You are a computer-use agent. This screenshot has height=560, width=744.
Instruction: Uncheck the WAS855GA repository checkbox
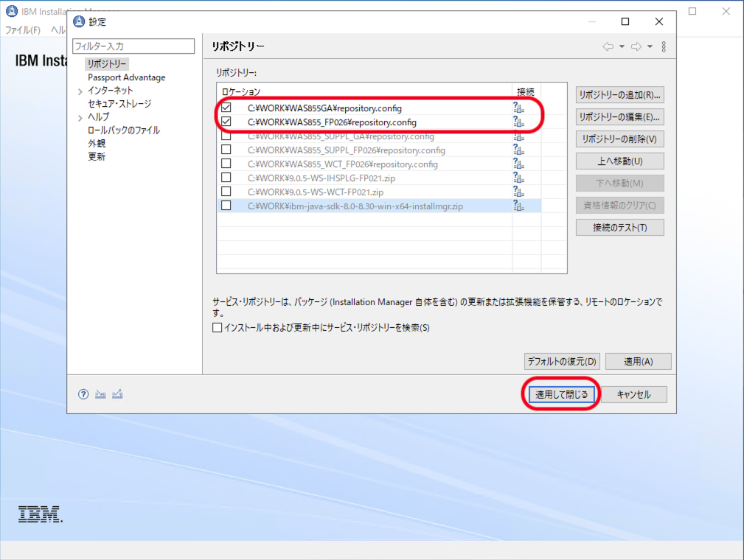click(226, 108)
